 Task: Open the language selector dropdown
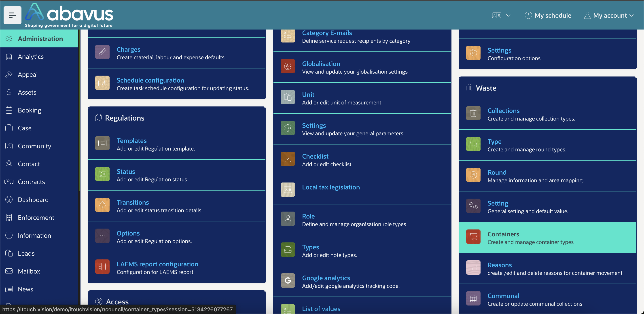[501, 15]
